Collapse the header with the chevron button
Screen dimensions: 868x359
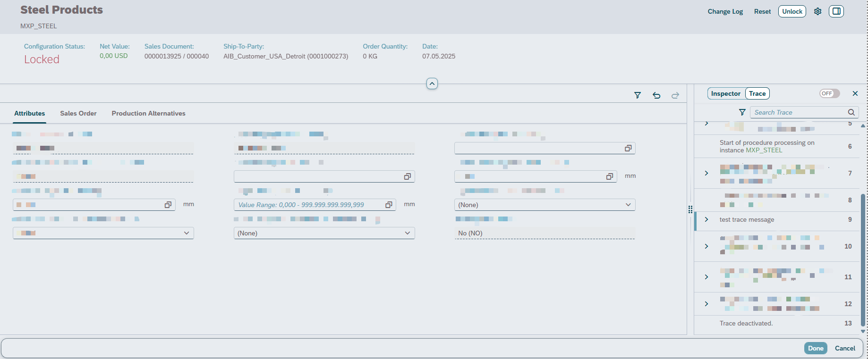click(432, 83)
